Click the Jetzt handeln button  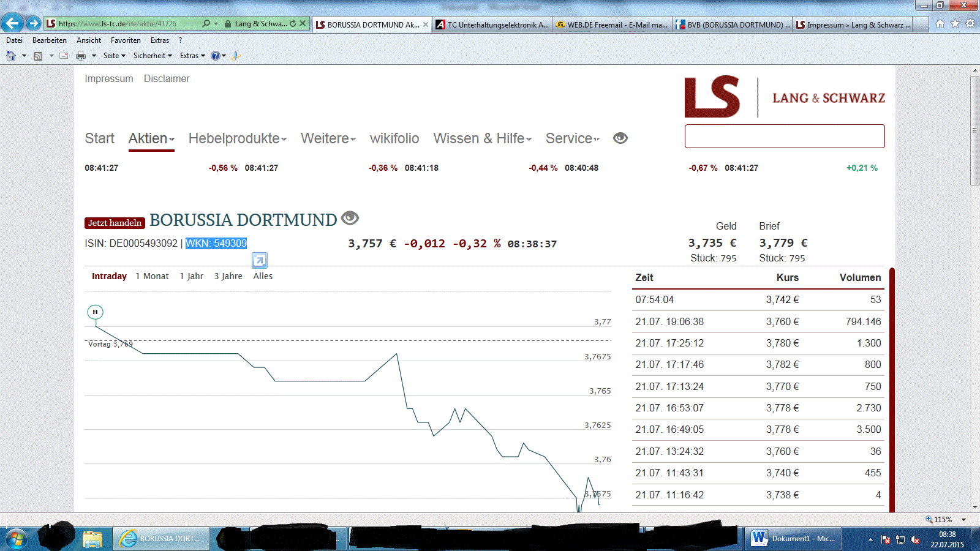(x=115, y=223)
